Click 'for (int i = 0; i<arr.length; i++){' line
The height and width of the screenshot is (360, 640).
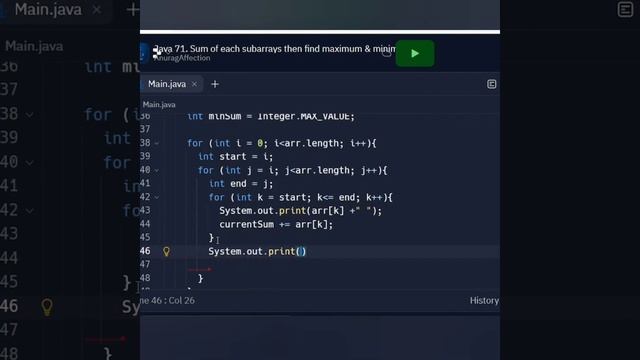[282, 143]
